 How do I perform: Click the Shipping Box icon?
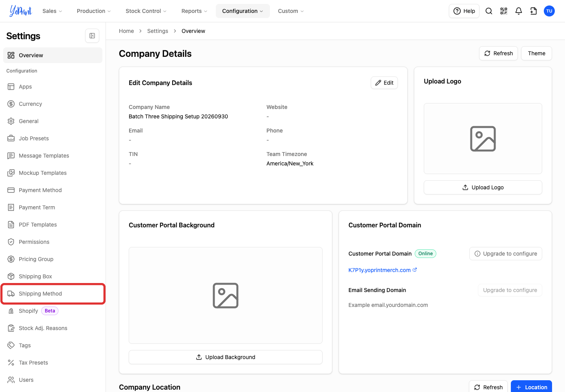[11, 276]
